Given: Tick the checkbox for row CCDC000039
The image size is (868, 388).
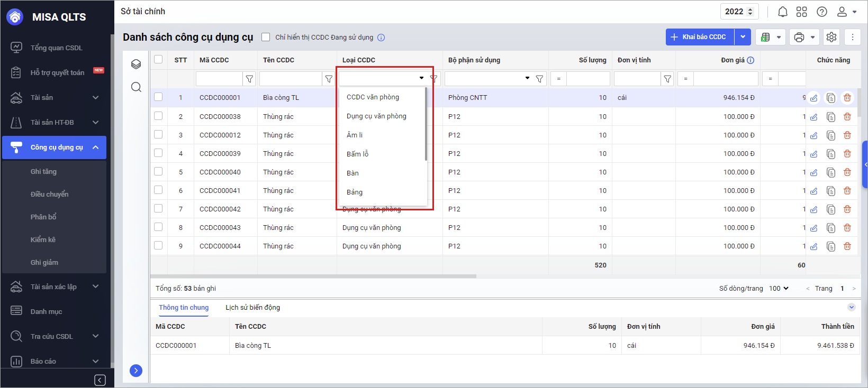Looking at the screenshot, I should pos(158,153).
